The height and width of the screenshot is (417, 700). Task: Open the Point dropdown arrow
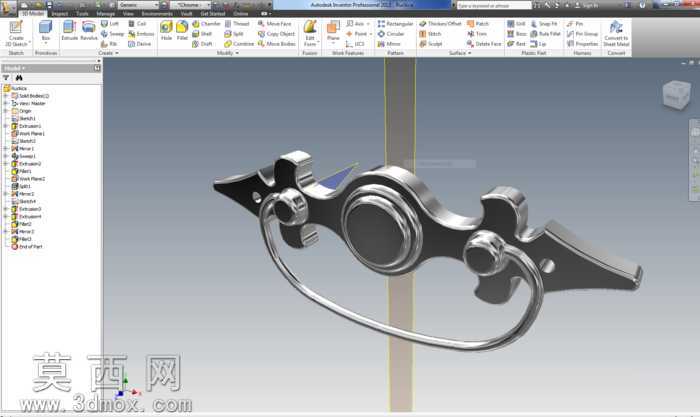coord(371,34)
